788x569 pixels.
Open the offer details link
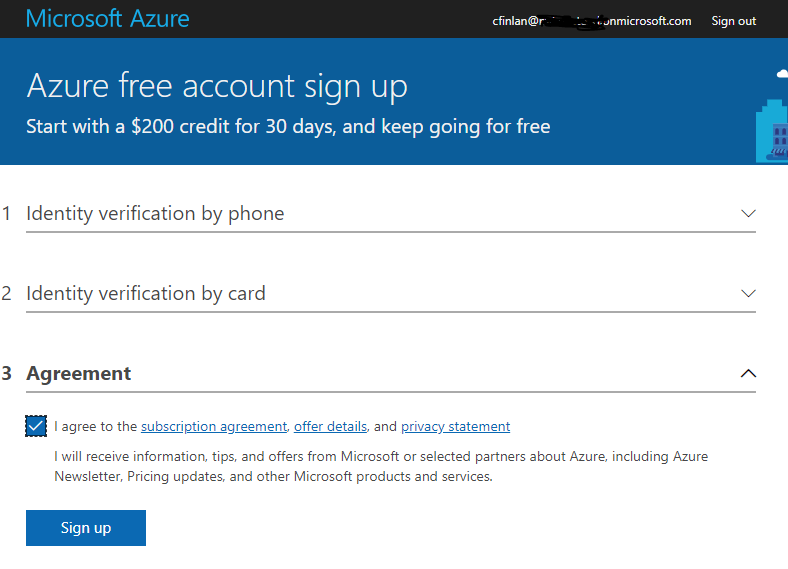330,427
